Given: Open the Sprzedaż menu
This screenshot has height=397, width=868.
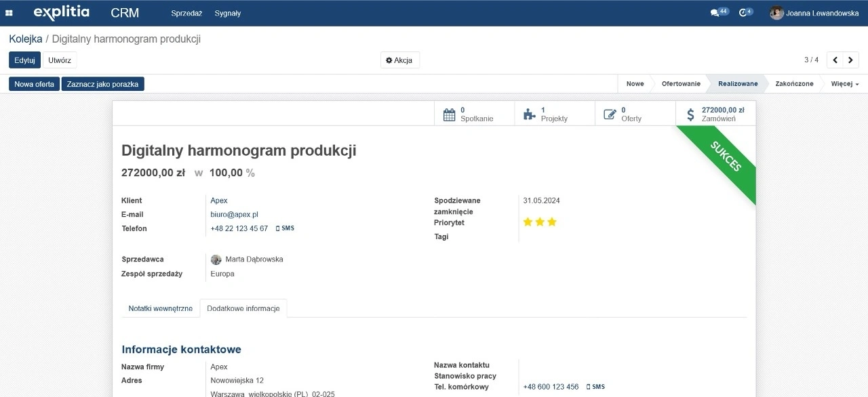Looking at the screenshot, I should [186, 13].
